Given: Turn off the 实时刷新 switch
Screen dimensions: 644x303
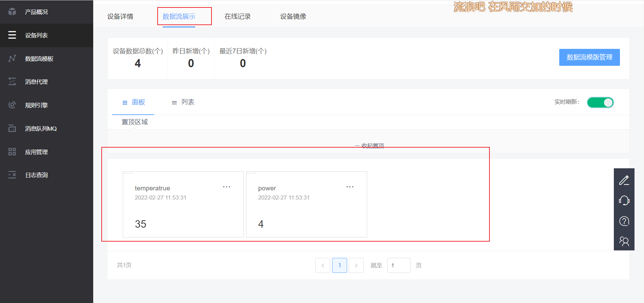Looking at the screenshot, I should [600, 102].
